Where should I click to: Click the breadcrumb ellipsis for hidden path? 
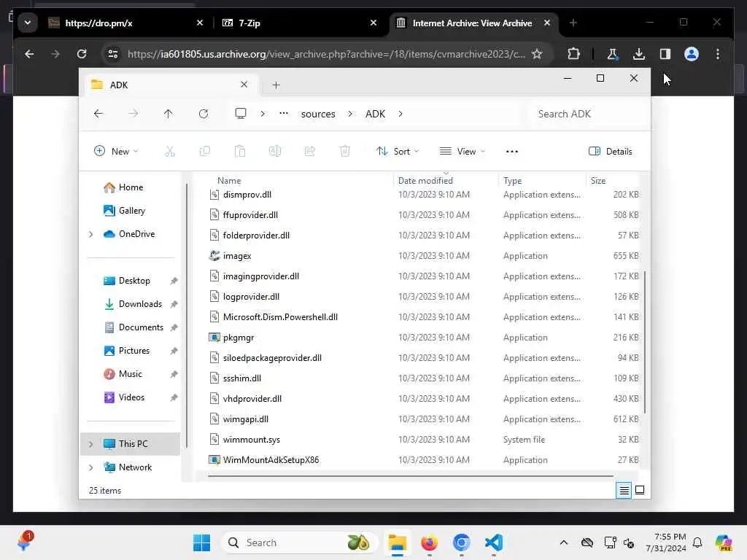(x=284, y=113)
